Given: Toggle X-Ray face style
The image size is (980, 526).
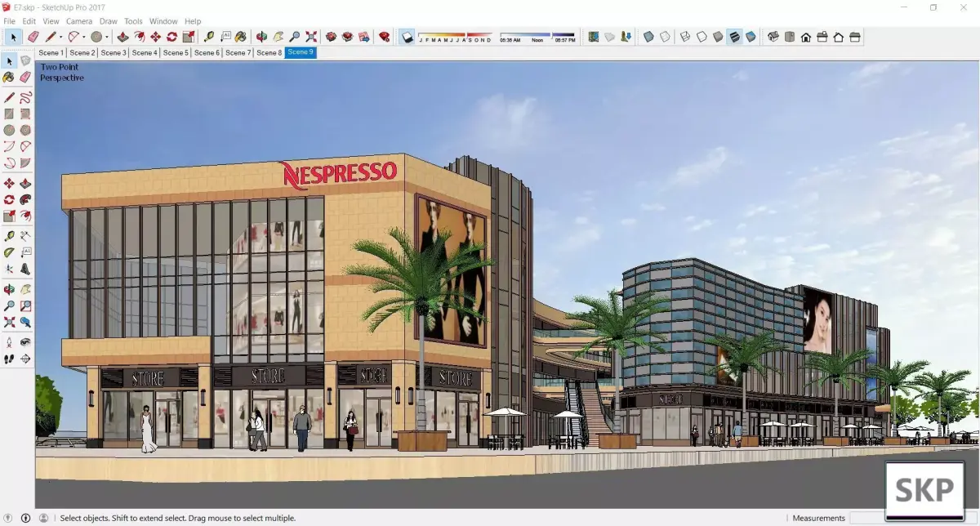Looking at the screenshot, I should tap(648, 37).
